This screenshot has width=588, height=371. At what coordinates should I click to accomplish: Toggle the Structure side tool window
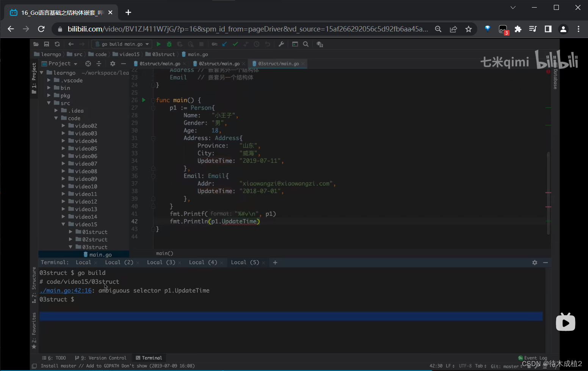[34, 285]
